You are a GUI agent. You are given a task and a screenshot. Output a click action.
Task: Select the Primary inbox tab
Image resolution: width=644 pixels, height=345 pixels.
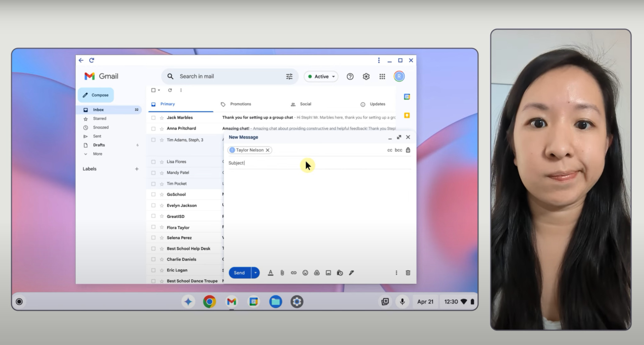click(x=168, y=103)
